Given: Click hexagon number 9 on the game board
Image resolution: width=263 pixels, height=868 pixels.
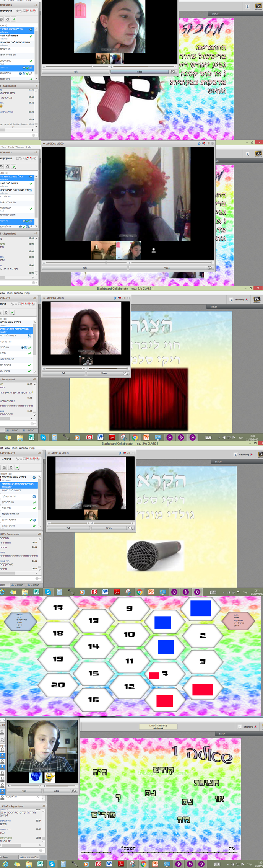Looking at the screenshot, I should pos(130,609).
